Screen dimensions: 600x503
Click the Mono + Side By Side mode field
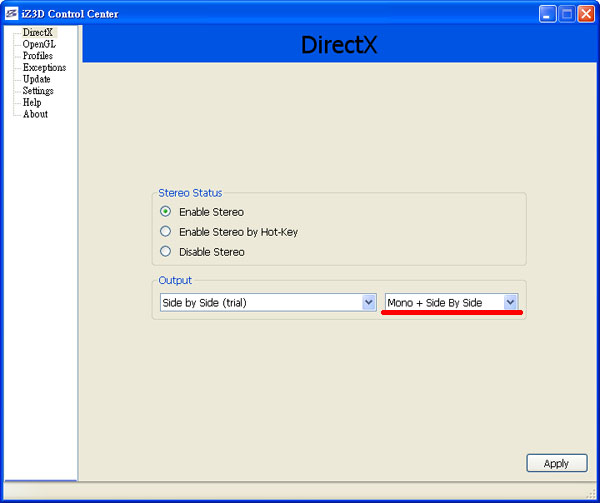coord(452,303)
